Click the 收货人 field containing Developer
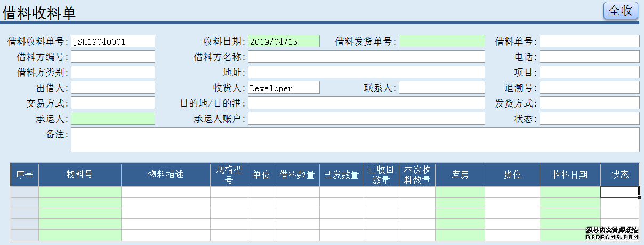Viewport: 644px width, 245px height. pos(284,88)
